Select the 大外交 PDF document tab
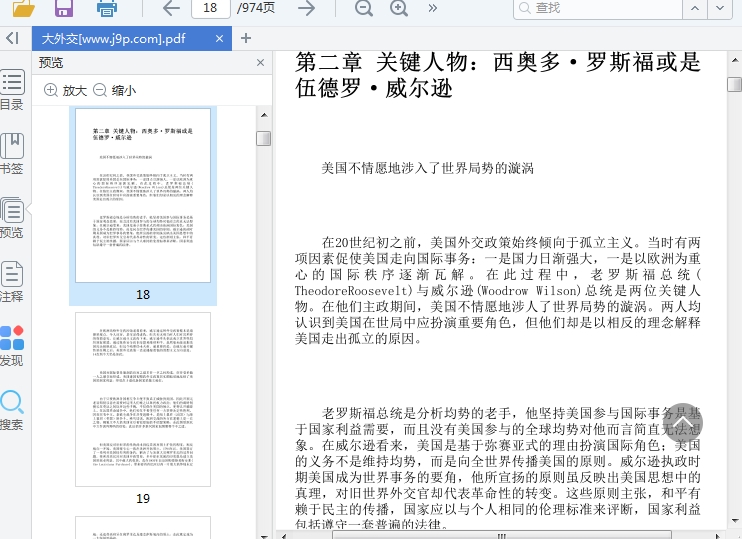742x539 pixels. point(112,39)
